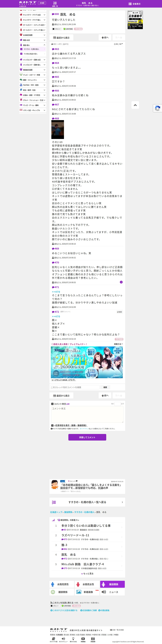Focus the このスレッド内のコメントを検索 search field
162x644 pixels.
click(75, 387)
